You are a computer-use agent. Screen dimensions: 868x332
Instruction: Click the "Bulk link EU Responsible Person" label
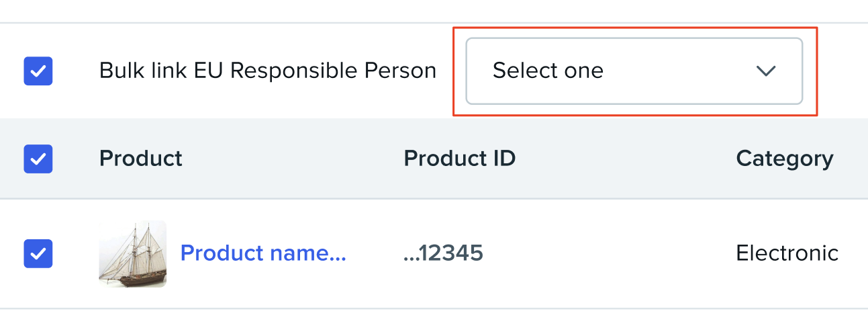[x=267, y=71]
